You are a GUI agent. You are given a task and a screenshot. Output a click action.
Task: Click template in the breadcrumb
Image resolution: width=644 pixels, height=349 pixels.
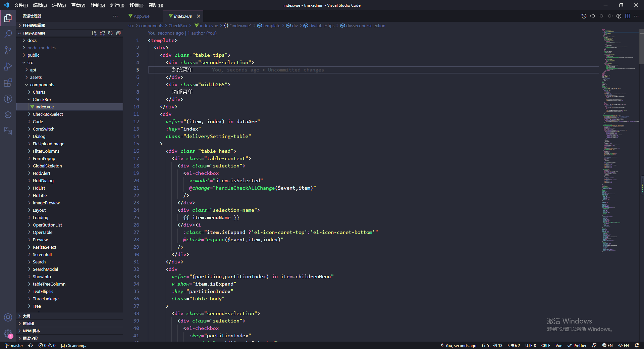pos(269,26)
